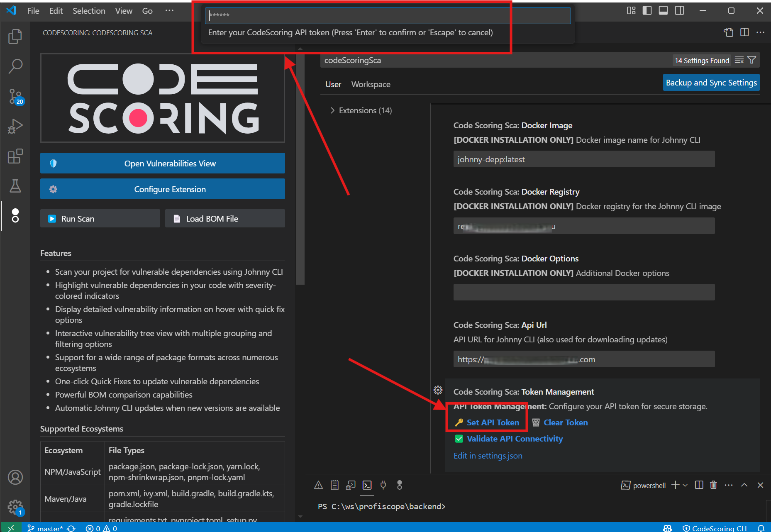
Task: Click the Open Settings (JSON) file icon
Action: (x=729, y=32)
